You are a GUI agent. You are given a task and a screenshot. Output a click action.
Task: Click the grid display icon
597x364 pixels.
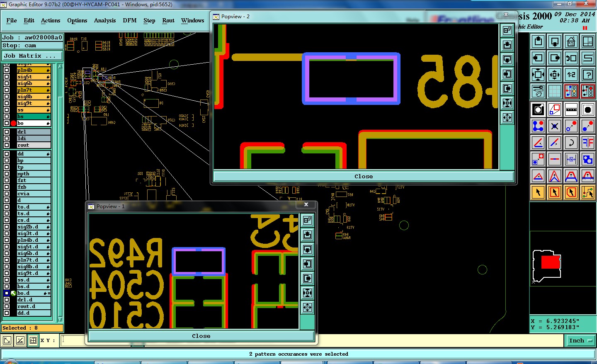click(555, 91)
